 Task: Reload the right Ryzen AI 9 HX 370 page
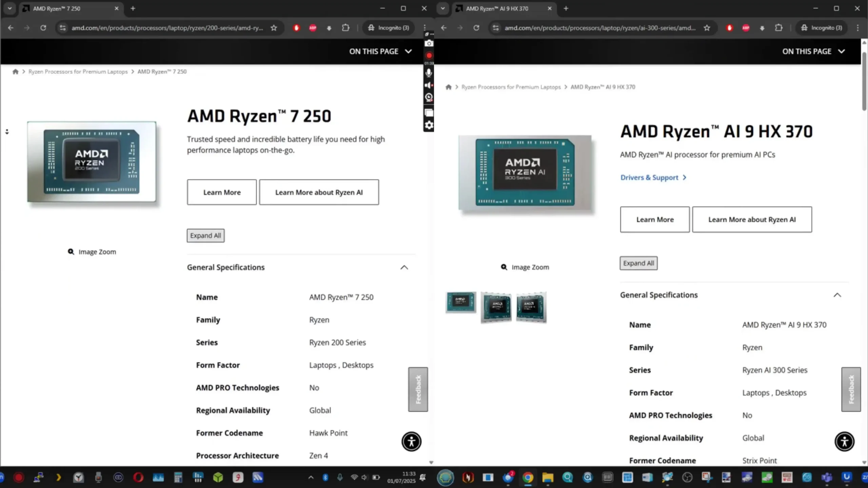pyautogui.click(x=476, y=28)
